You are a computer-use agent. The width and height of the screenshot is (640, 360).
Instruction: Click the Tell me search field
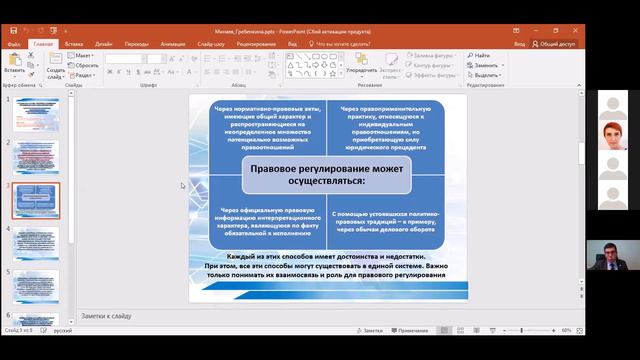pyautogui.click(x=340, y=44)
